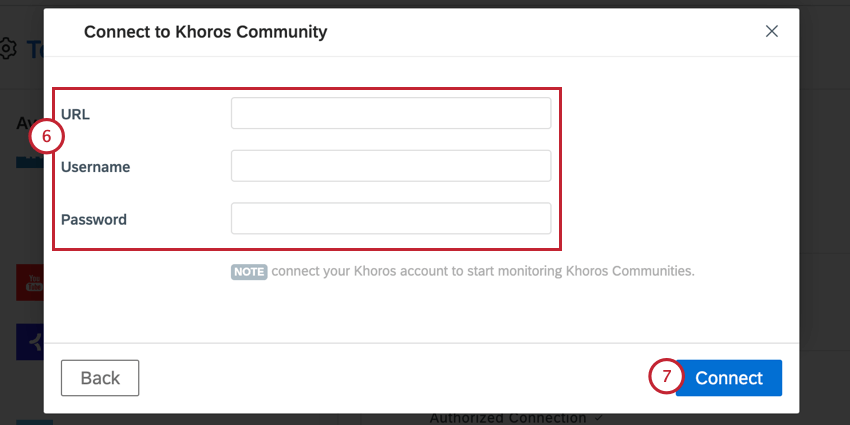The width and height of the screenshot is (850, 425).
Task: Click the Khoros account note text
Action: coord(482,271)
